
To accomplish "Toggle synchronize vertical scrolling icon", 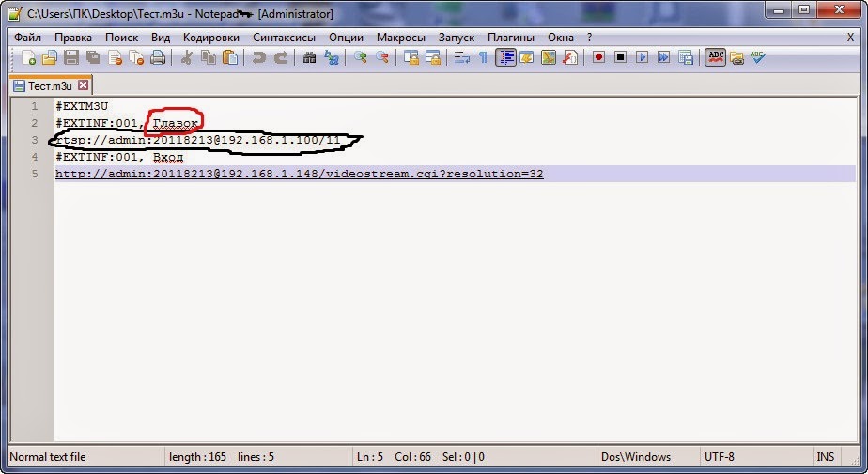I will [x=411, y=57].
